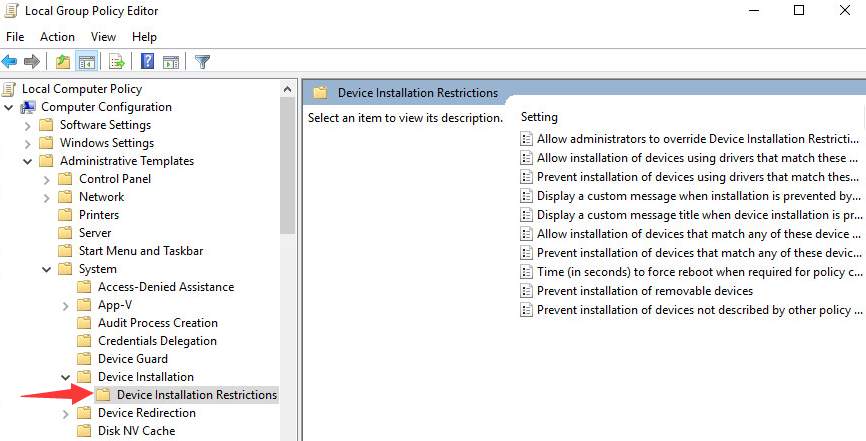866x441 pixels.
Task: Open the View menu
Action: pyautogui.click(x=103, y=37)
